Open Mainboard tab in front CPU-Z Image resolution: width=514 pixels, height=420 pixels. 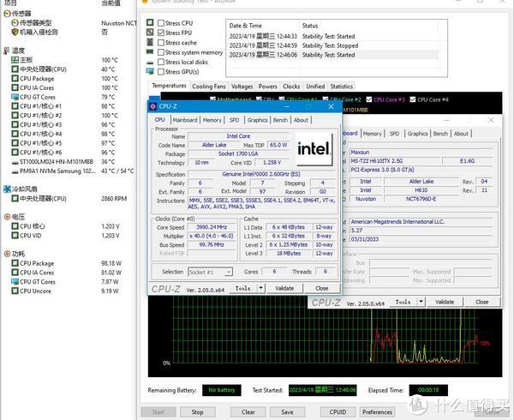point(185,120)
